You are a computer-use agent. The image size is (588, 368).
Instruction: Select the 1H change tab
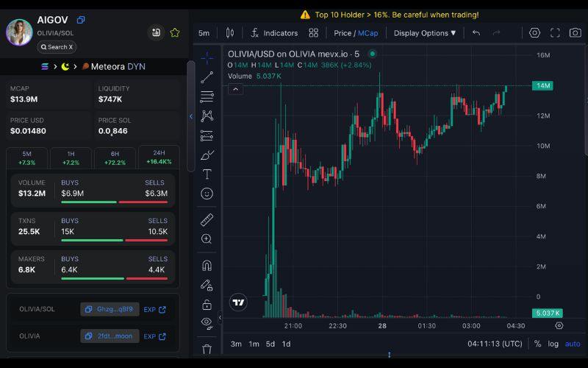point(71,158)
